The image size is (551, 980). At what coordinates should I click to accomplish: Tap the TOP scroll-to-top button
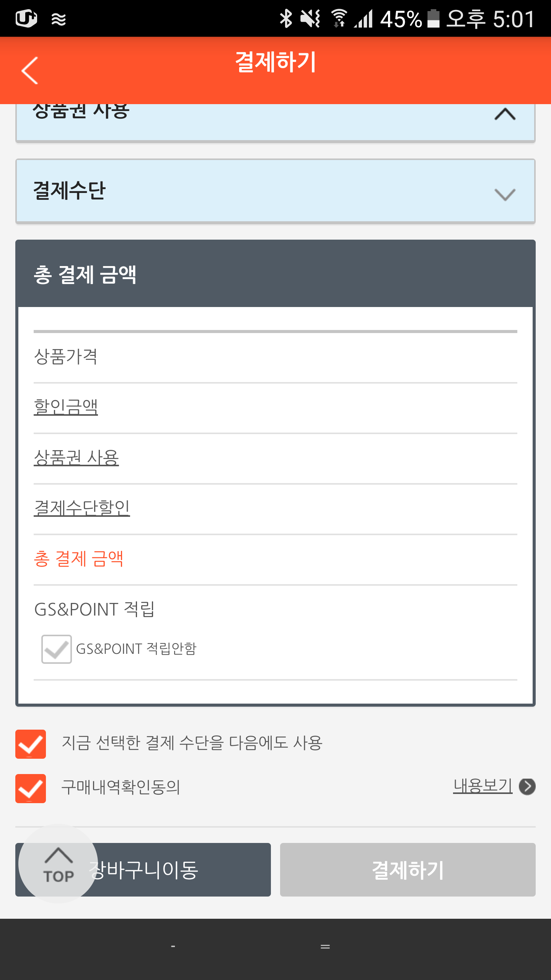(x=58, y=863)
